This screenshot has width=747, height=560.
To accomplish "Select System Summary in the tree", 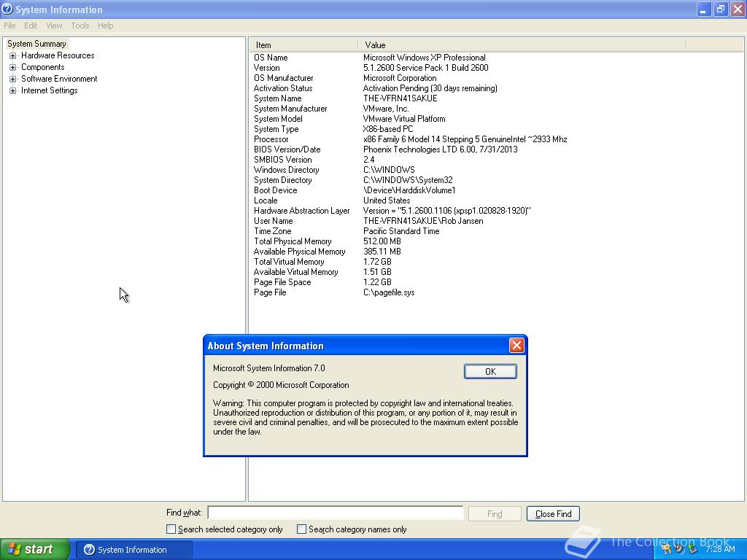I will click(36, 44).
